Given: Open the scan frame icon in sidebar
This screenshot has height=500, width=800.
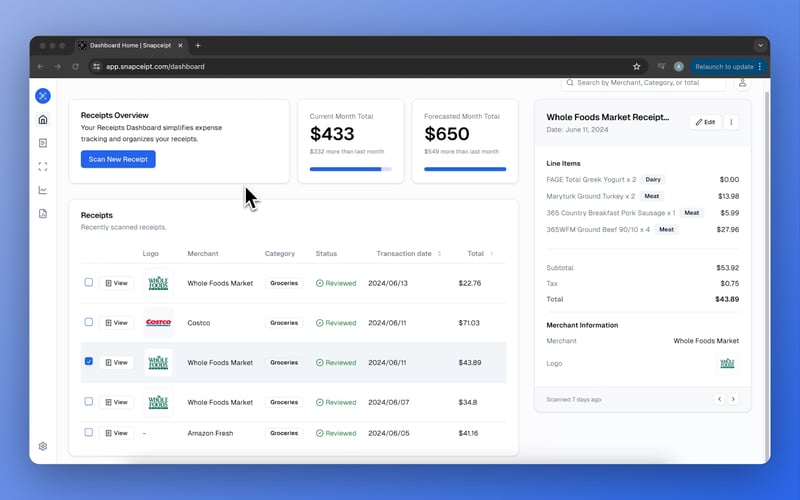Looking at the screenshot, I should tap(43, 166).
